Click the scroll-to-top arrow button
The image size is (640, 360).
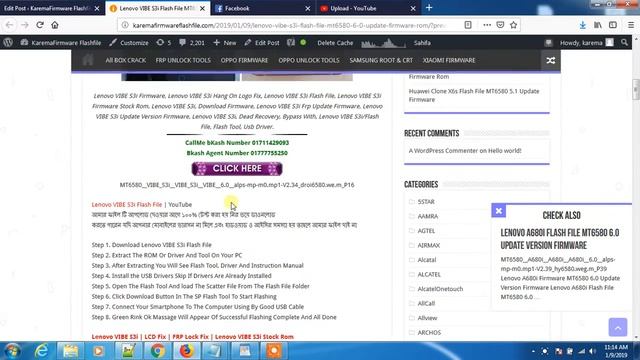(x=618, y=327)
